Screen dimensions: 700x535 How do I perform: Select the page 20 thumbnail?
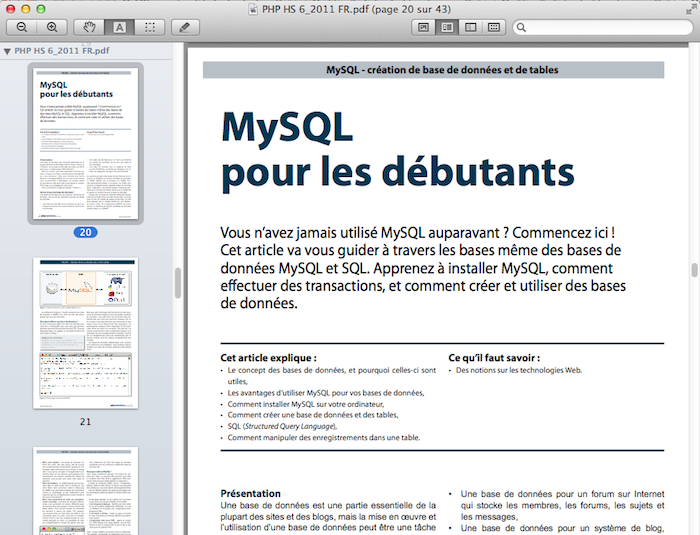click(x=85, y=143)
